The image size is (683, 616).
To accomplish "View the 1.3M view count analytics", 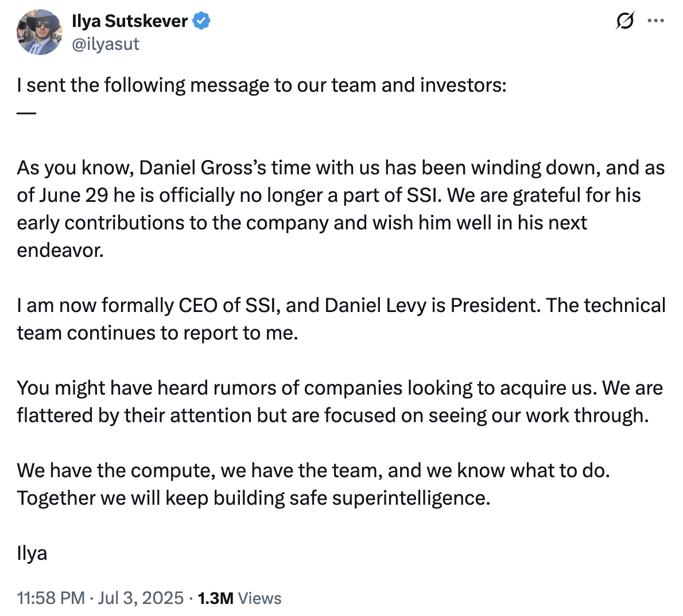I will 216,598.
